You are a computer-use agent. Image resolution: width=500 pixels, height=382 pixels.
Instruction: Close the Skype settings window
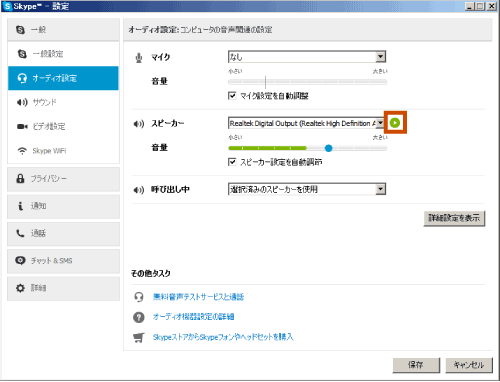pyautogui.click(x=492, y=6)
